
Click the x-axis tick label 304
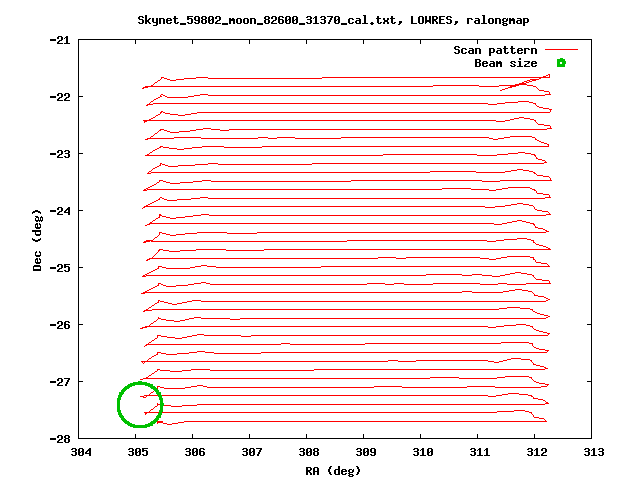(81, 452)
